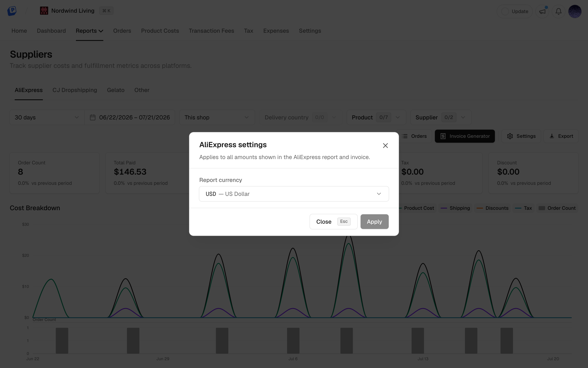The image size is (588, 368).
Task: Open Product Costs page
Action: [160, 31]
